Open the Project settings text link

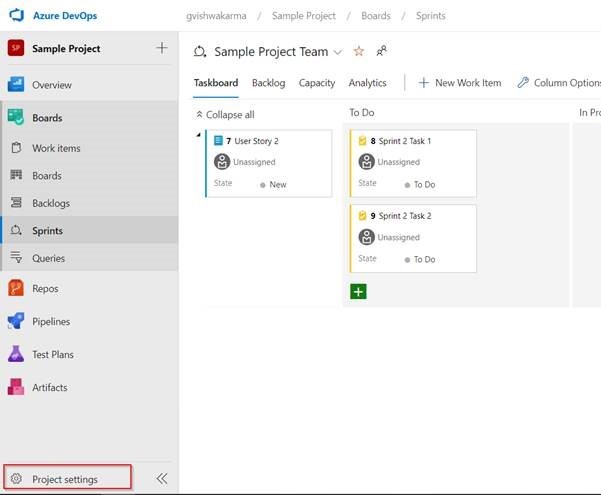tap(65, 479)
